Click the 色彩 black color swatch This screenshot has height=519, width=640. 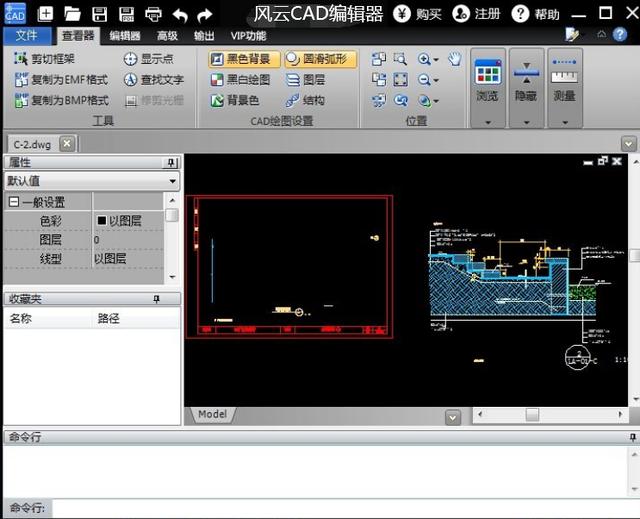coord(101,221)
